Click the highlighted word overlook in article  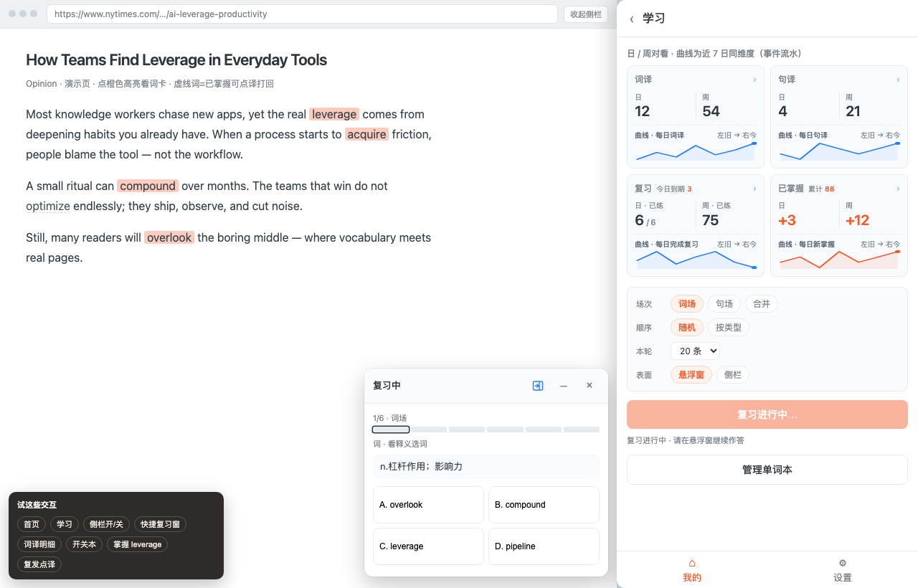(169, 237)
